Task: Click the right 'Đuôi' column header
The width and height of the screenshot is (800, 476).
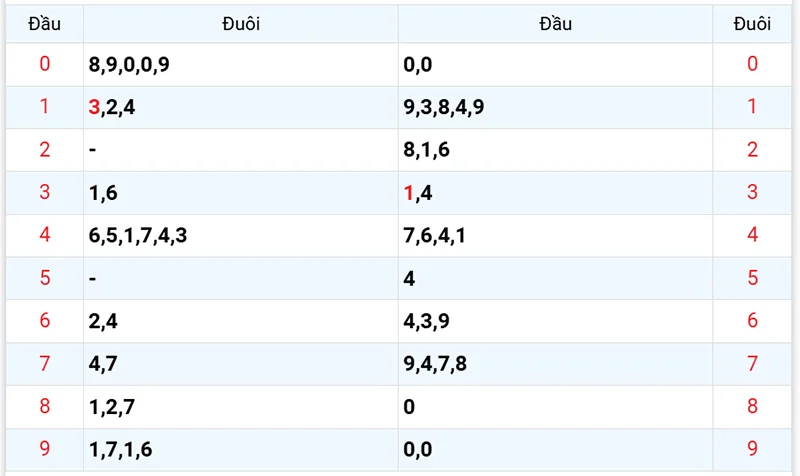Action: 752,24
